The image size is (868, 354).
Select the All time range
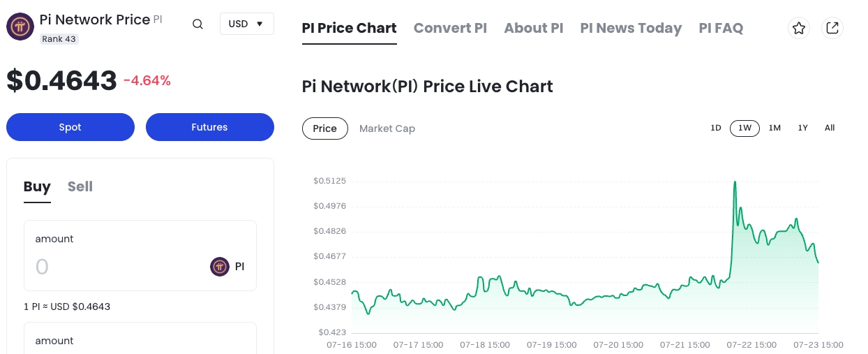tap(830, 128)
